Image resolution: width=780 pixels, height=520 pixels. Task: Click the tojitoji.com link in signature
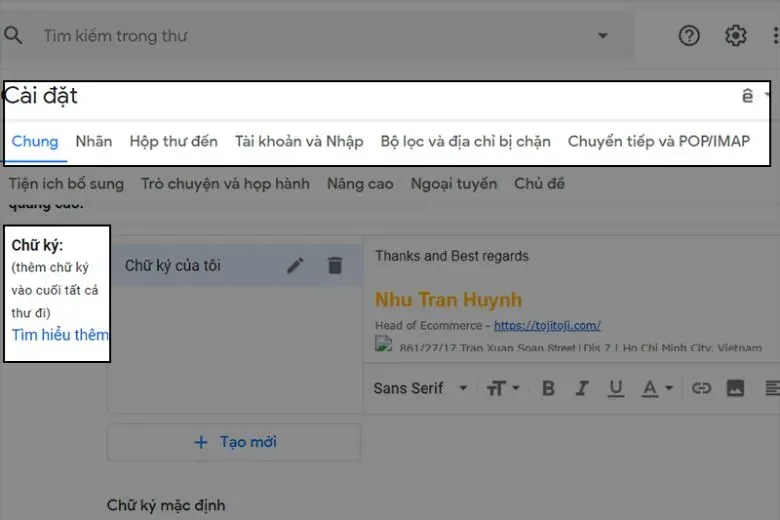pyautogui.click(x=547, y=325)
